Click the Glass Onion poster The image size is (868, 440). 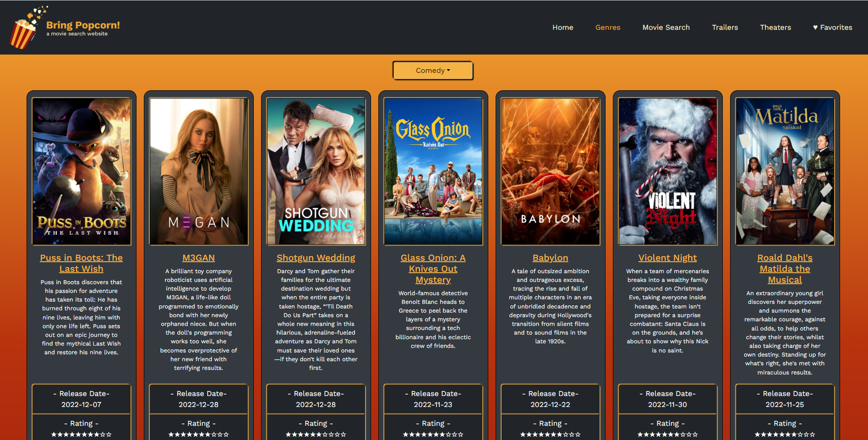pyautogui.click(x=433, y=171)
